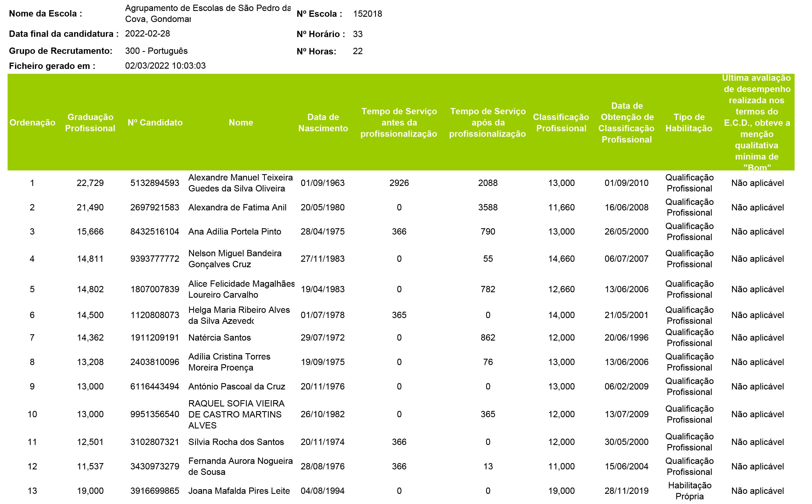Click school number 152018

pos(367,14)
